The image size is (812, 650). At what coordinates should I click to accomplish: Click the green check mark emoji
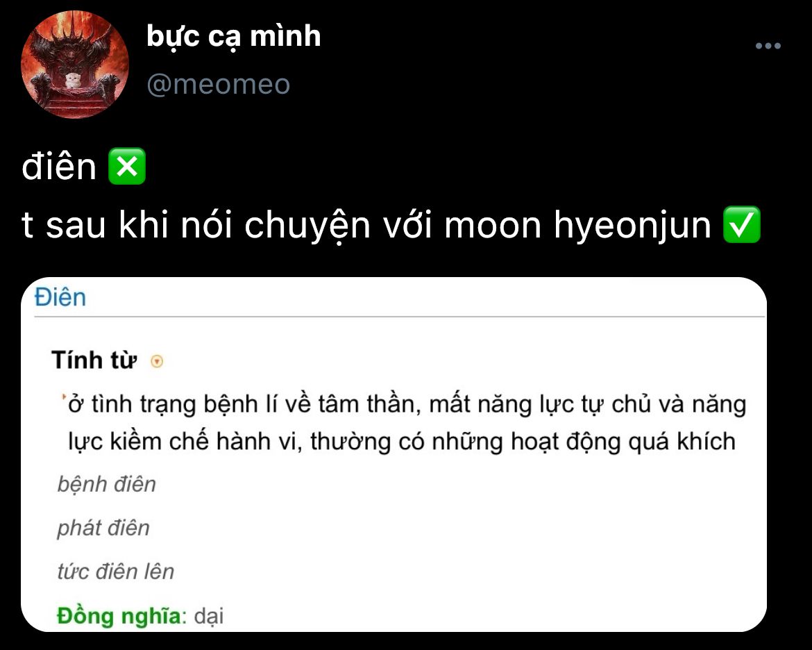[x=742, y=225]
